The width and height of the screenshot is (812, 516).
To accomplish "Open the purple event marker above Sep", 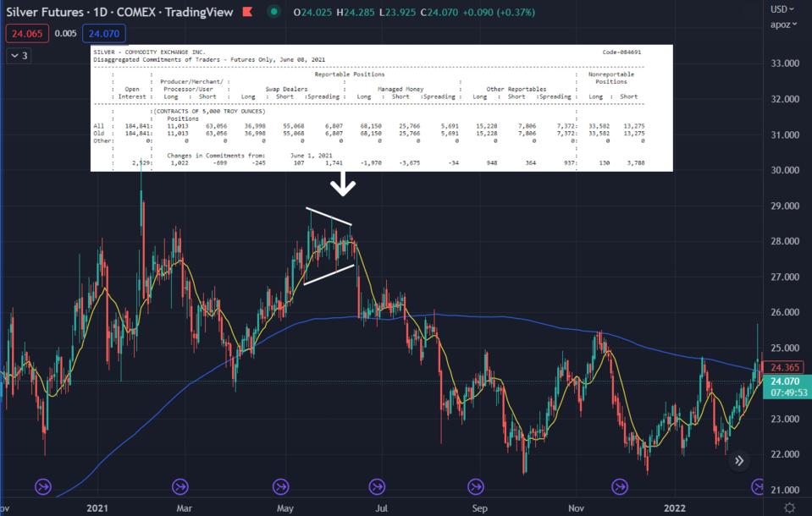I will (x=475, y=486).
